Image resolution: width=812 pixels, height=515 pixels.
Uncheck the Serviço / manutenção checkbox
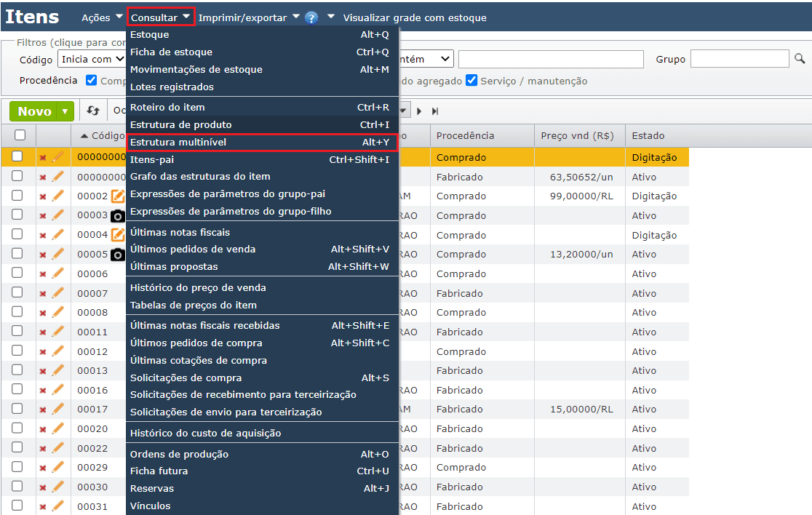471,81
